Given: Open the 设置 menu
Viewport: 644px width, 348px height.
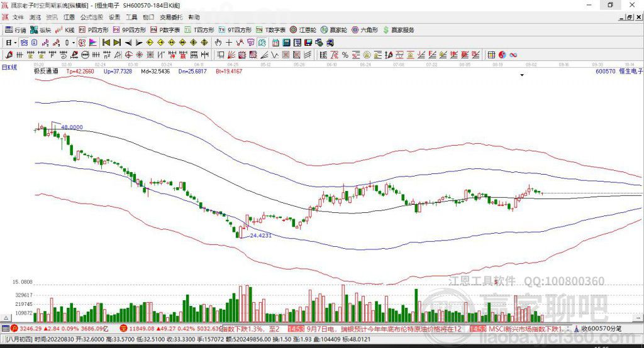Looking at the screenshot, I should click(114, 17).
